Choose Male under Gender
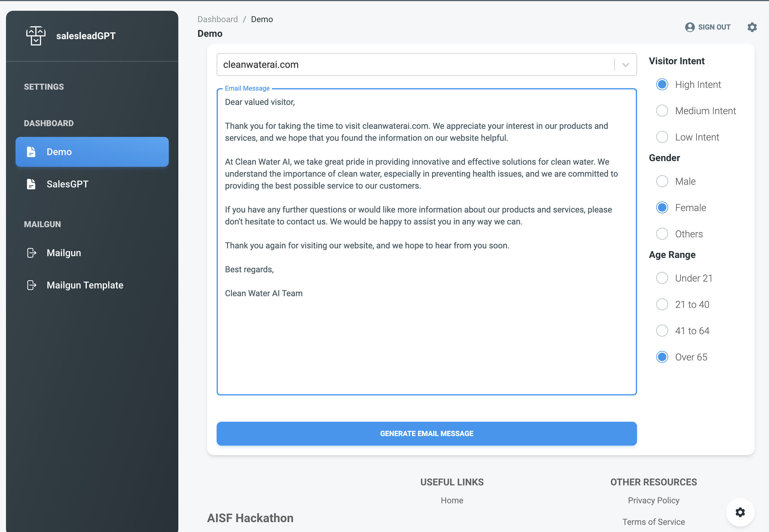The height and width of the screenshot is (532, 769). tap(662, 181)
